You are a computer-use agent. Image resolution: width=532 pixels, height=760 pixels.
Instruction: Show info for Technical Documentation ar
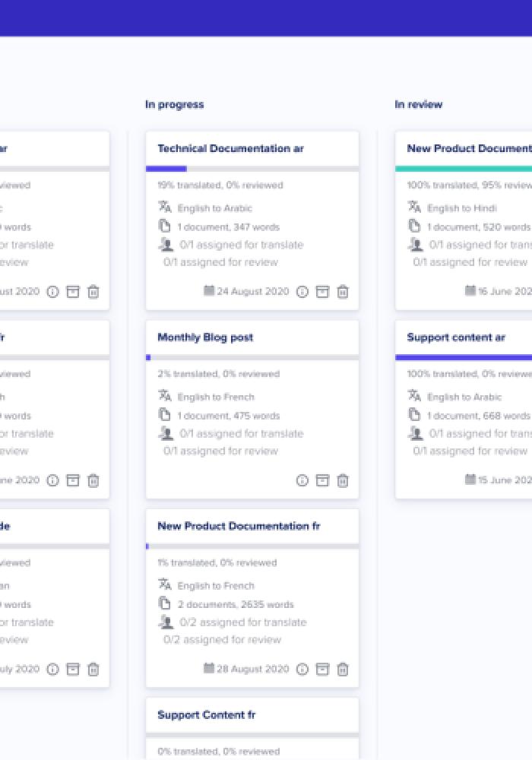coord(302,292)
